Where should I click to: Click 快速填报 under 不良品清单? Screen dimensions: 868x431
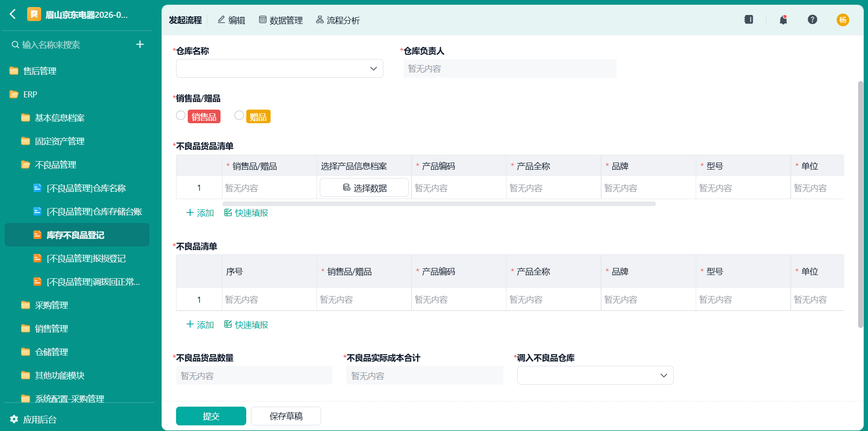point(246,325)
